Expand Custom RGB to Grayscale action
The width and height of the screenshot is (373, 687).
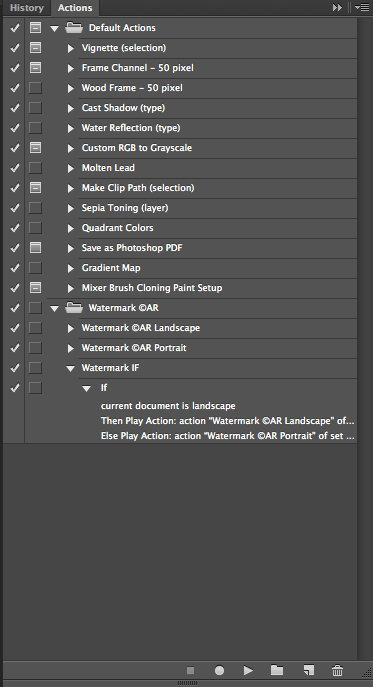[x=71, y=149]
